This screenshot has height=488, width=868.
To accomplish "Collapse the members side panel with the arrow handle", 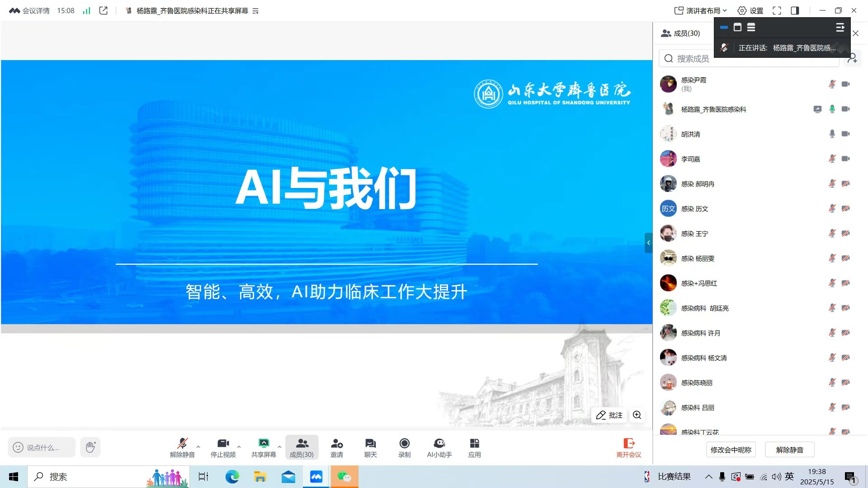I will 648,243.
